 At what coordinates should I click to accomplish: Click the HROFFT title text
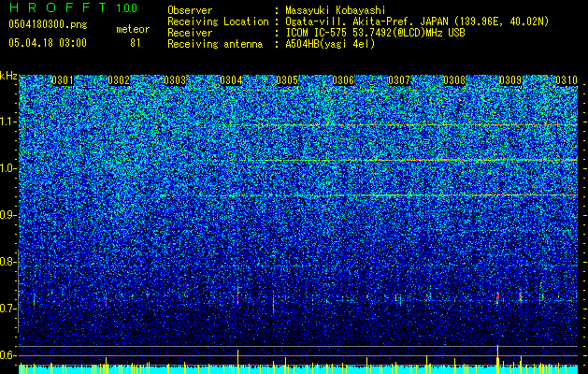click(58, 7)
